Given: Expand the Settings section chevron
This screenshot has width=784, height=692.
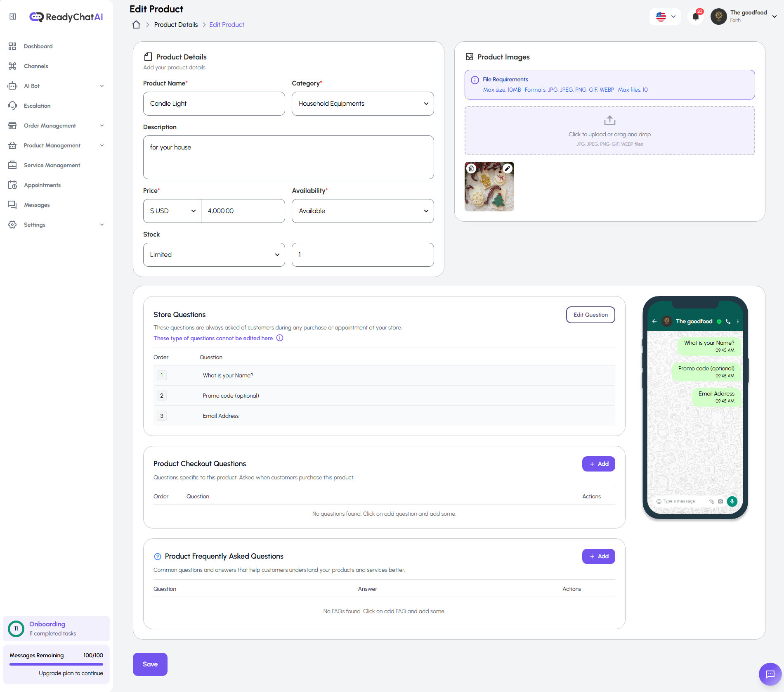Looking at the screenshot, I should click(x=102, y=225).
